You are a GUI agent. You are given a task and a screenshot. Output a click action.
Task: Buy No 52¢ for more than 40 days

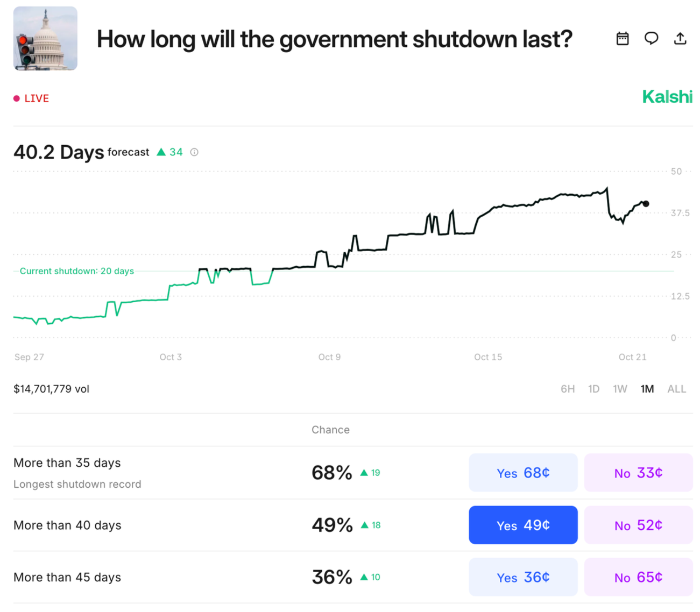click(639, 525)
